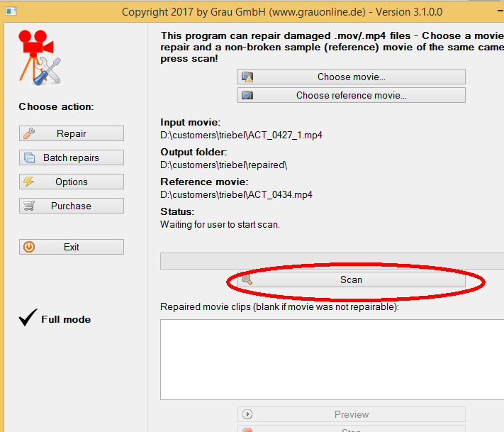Click the input movie path ACT_0427_1.mp4
Image resolution: width=504 pixels, height=432 pixels.
[x=241, y=135]
